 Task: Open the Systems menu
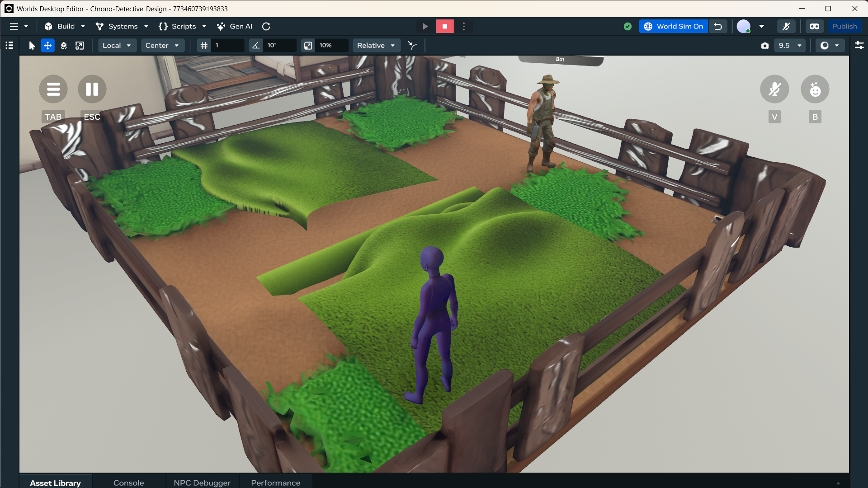click(x=122, y=27)
